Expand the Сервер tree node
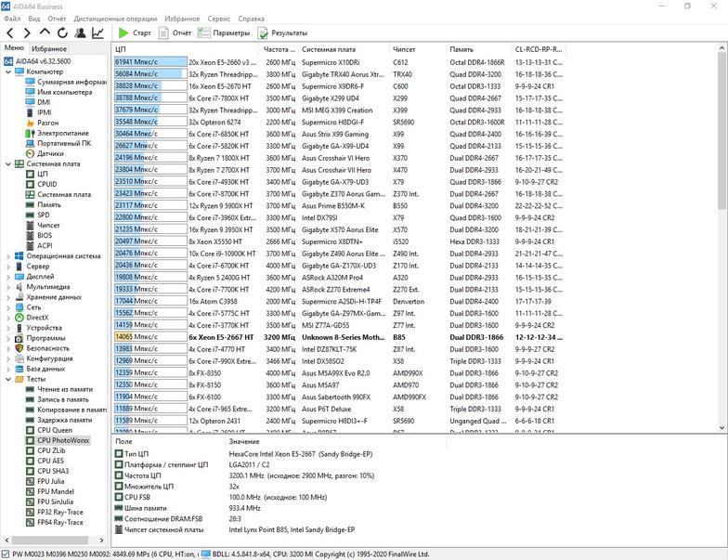 (7, 267)
